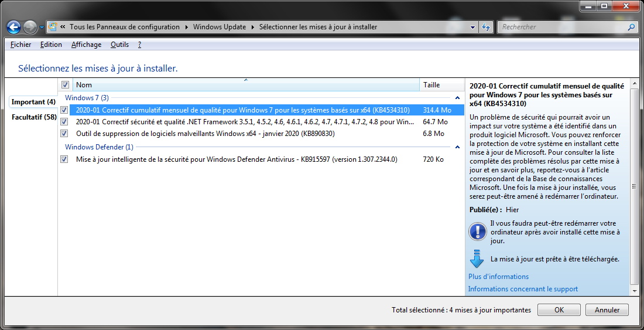Open the Outils menu
Viewport: 644px width, 330px height.
click(x=119, y=45)
